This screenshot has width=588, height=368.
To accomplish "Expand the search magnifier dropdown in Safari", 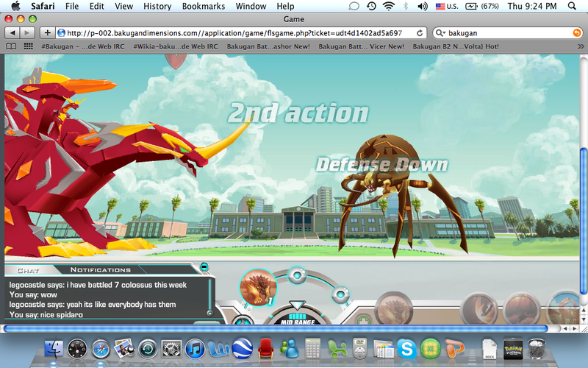I will (440, 33).
